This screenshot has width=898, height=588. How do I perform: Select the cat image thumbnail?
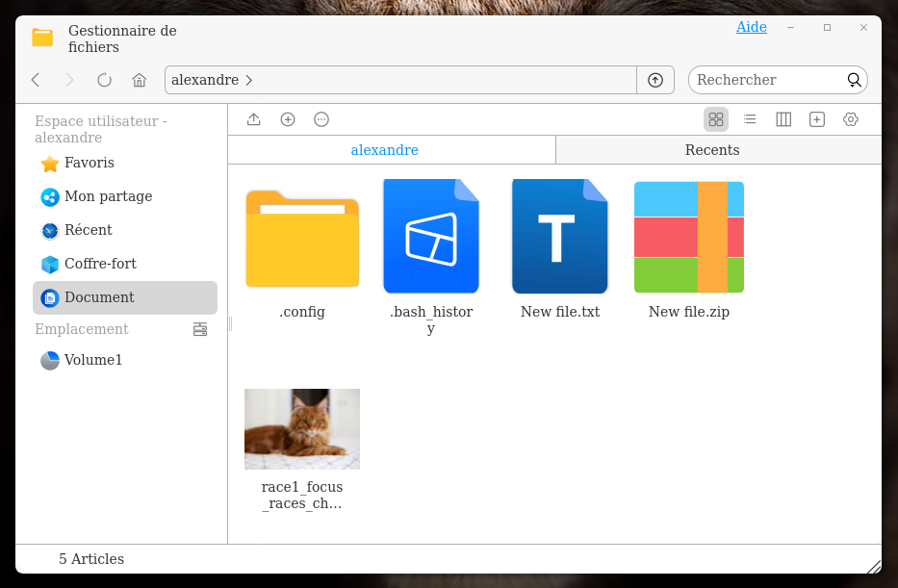pos(302,429)
